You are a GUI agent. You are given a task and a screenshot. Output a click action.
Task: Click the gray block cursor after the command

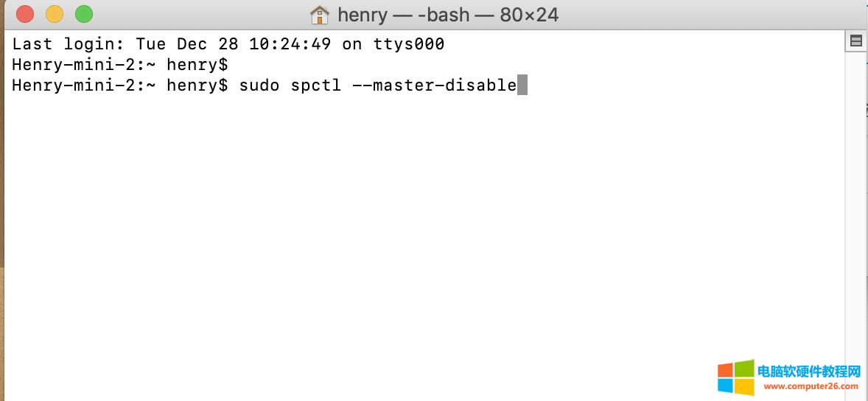(522, 86)
